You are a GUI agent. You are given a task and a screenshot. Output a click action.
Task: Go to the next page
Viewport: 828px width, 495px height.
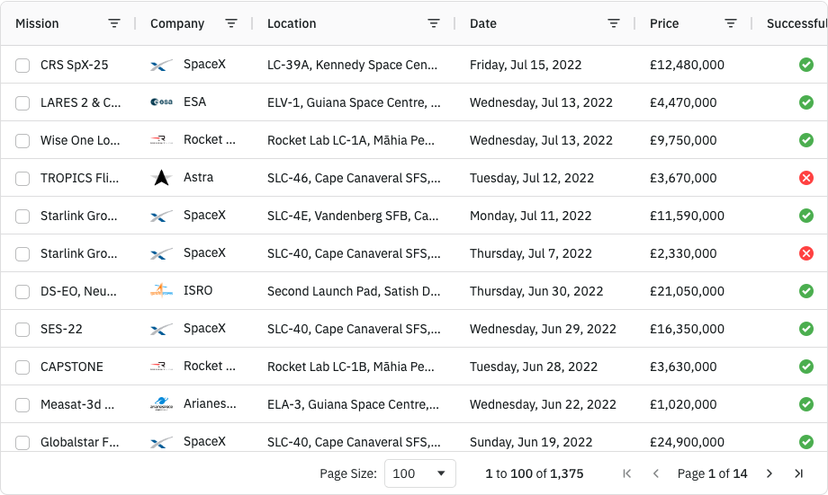(769, 473)
